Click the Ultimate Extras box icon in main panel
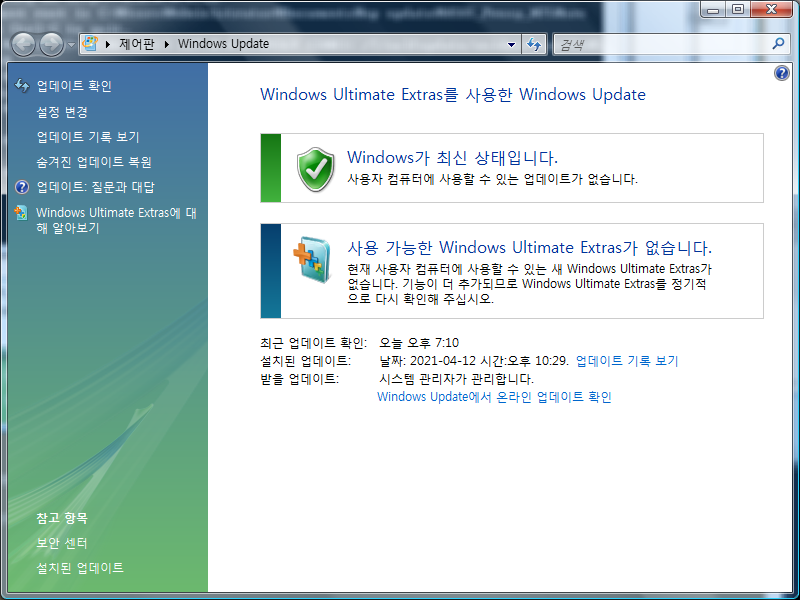 [x=312, y=259]
